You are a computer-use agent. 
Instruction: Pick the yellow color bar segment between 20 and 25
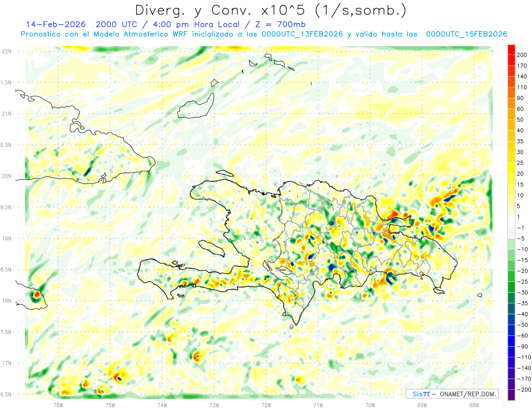tap(511, 168)
